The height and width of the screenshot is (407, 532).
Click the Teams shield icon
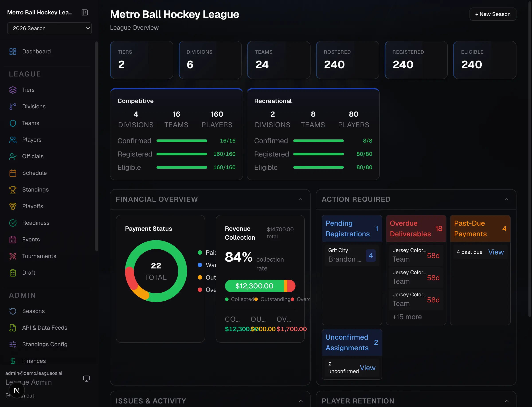(x=13, y=123)
